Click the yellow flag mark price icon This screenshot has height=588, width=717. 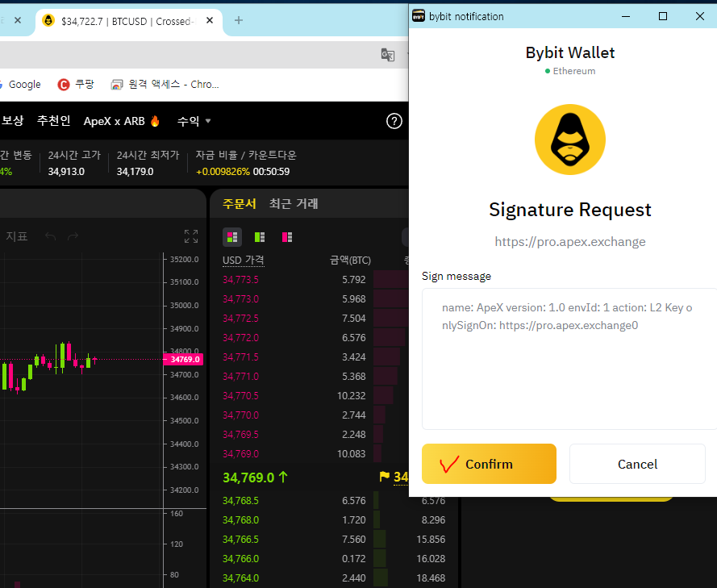click(384, 477)
